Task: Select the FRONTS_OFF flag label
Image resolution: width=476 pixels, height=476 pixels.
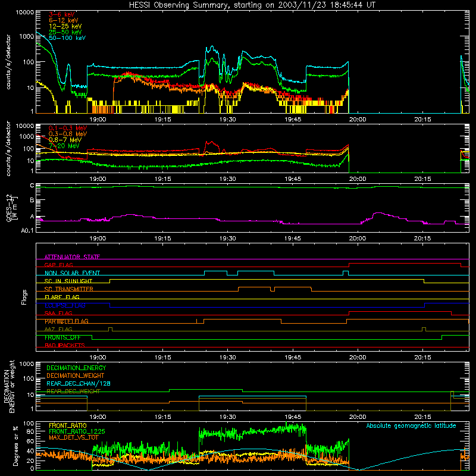Action: click(x=62, y=337)
